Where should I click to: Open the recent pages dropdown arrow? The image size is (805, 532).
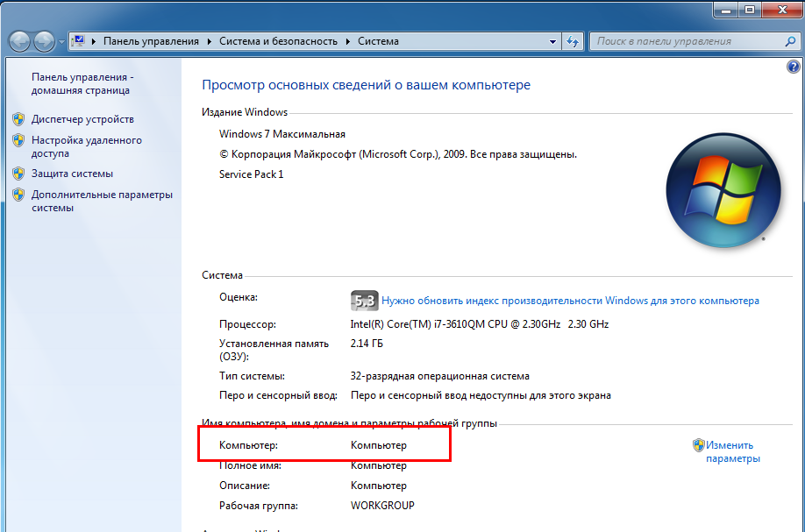coord(61,41)
